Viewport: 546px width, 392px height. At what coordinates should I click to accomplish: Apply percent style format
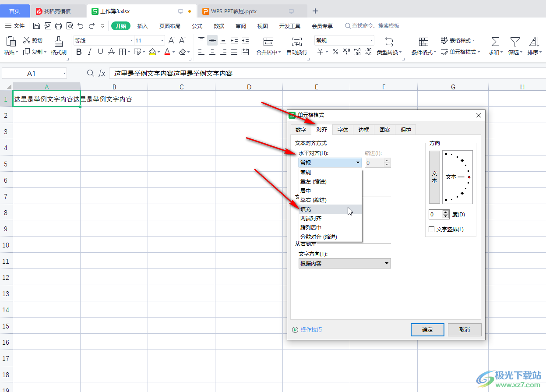pyautogui.click(x=335, y=52)
